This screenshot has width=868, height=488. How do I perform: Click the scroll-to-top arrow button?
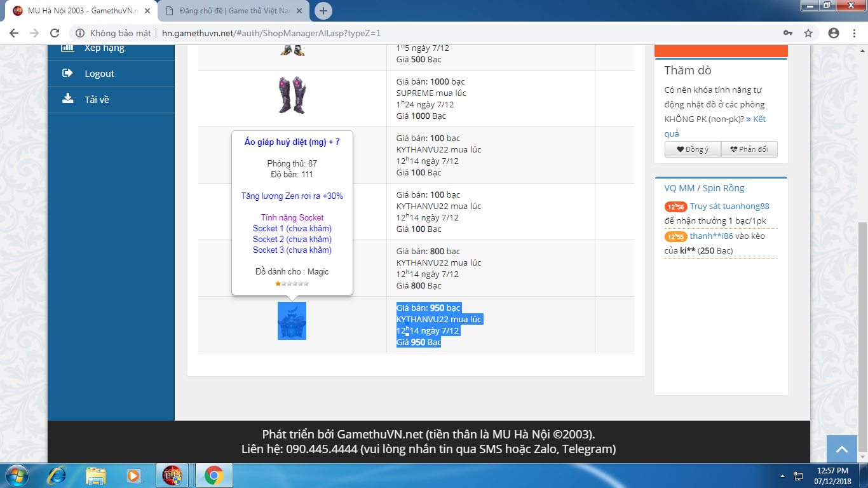pos(842,449)
